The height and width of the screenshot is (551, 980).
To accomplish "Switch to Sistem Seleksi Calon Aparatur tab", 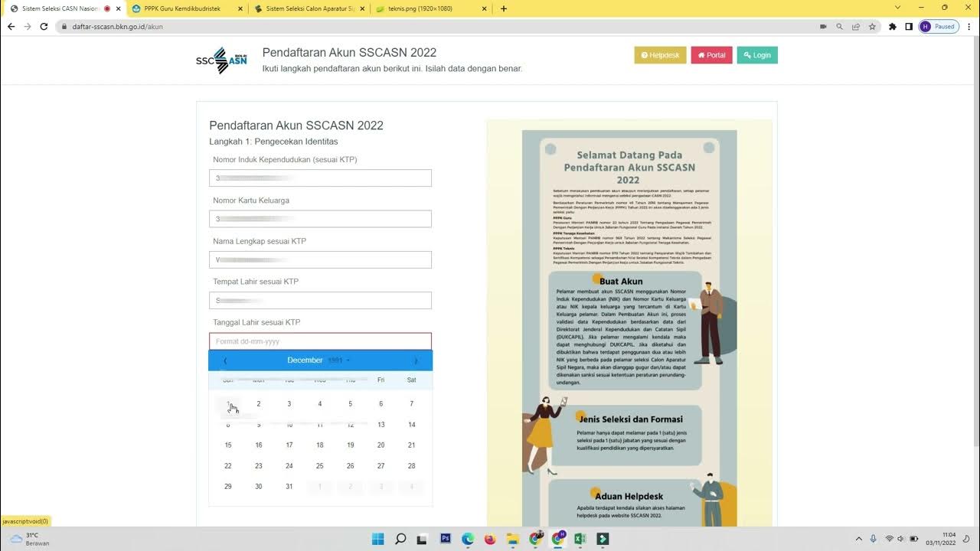I will [x=309, y=8].
